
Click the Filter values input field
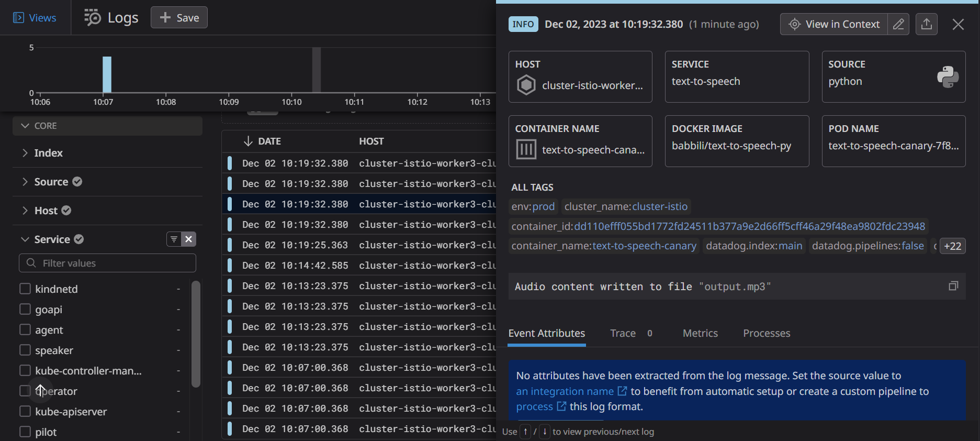[x=107, y=263]
